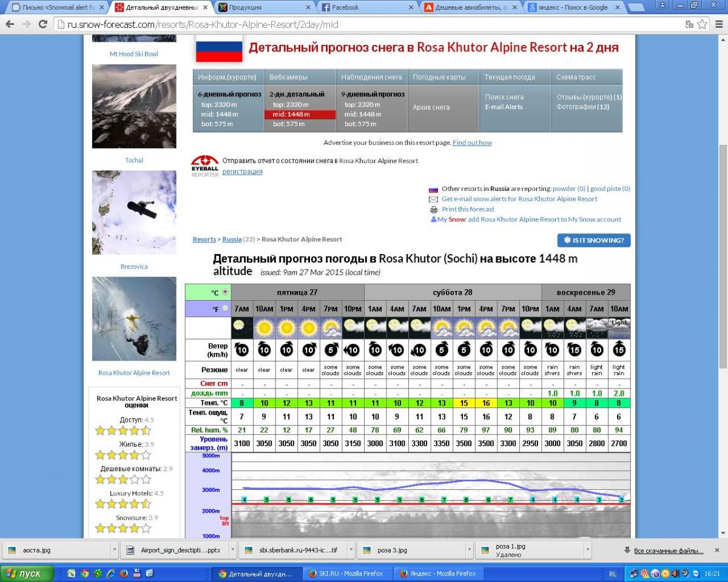Open the Погодные карты menu item
728x582 pixels.
coord(439,77)
